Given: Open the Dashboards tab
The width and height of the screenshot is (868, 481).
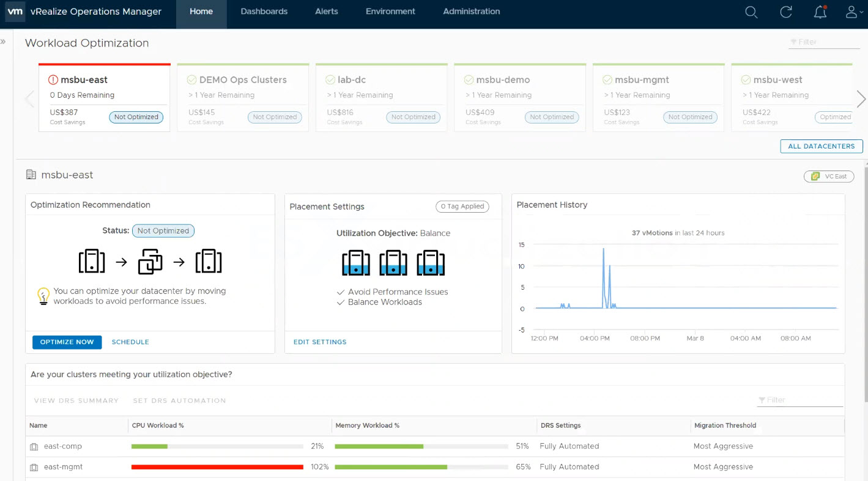Looking at the screenshot, I should click(264, 12).
